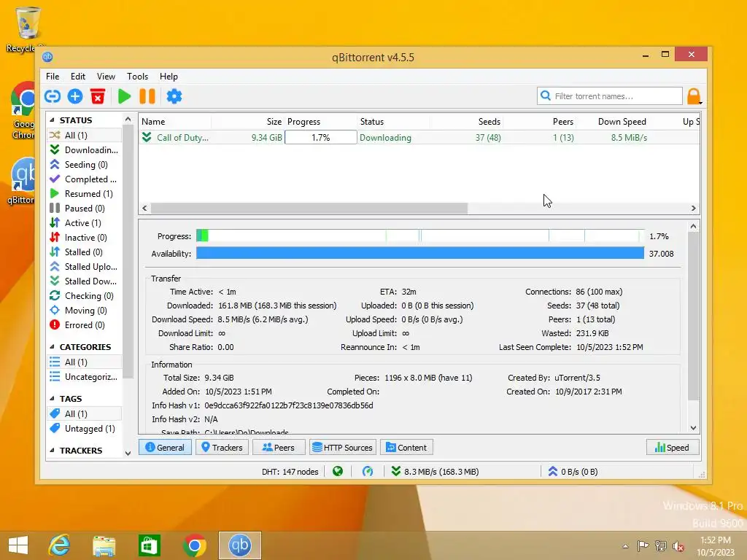
Task: Select the Resumed (1) filter
Action: tap(85, 194)
